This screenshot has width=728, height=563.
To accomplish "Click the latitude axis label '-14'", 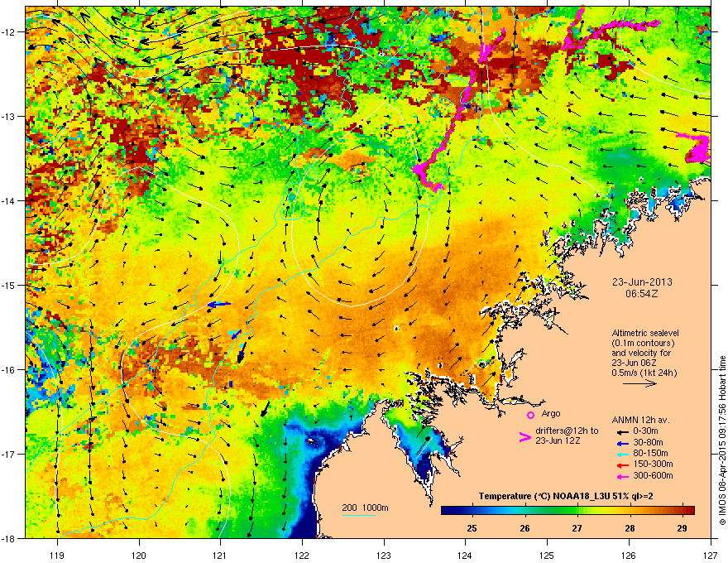I will pyautogui.click(x=8, y=201).
